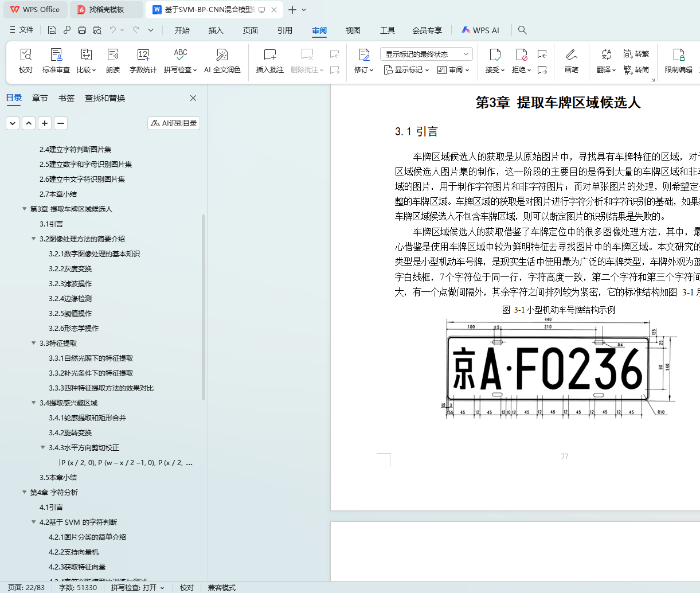Collapse 第3章 提取车牌区域候选人 tree node
This screenshot has height=593, width=700.
coord(24,209)
